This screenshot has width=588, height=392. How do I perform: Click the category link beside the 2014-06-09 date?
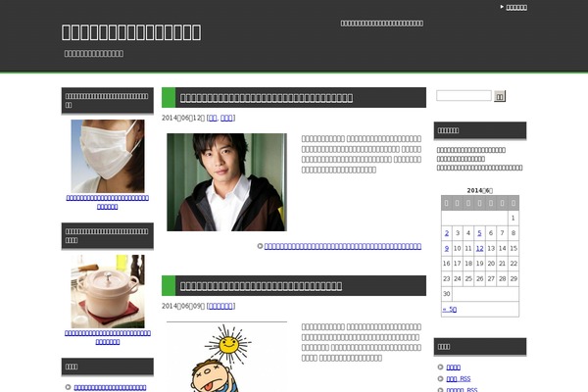point(220,306)
